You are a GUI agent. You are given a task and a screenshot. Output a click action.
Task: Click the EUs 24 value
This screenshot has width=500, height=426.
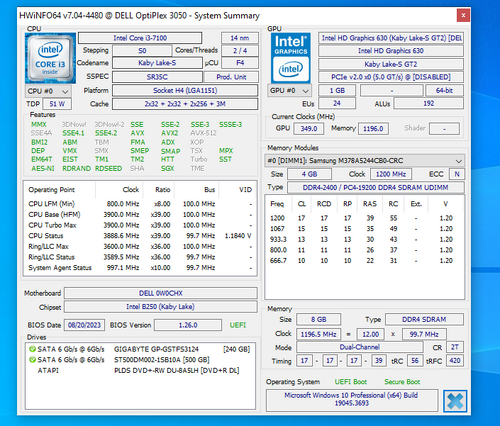click(x=337, y=103)
